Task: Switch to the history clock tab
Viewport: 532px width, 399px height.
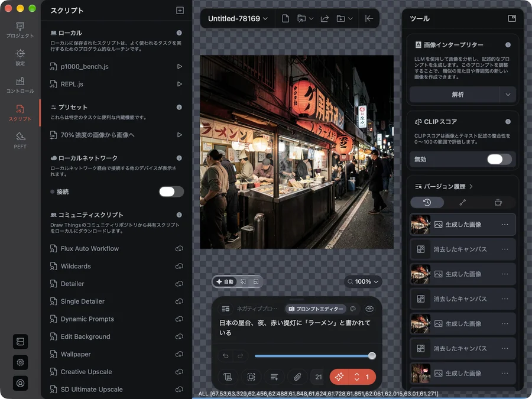Action: [427, 203]
